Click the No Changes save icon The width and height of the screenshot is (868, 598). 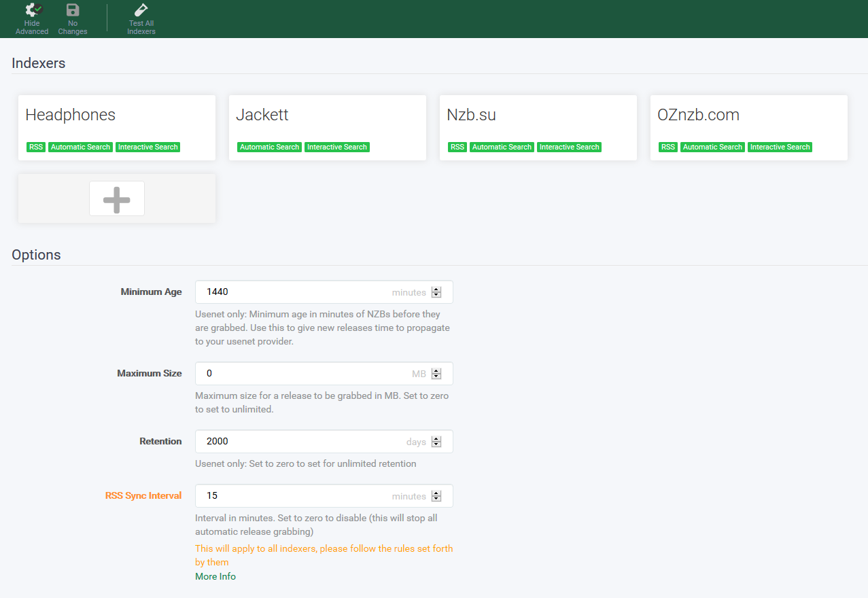point(73,10)
